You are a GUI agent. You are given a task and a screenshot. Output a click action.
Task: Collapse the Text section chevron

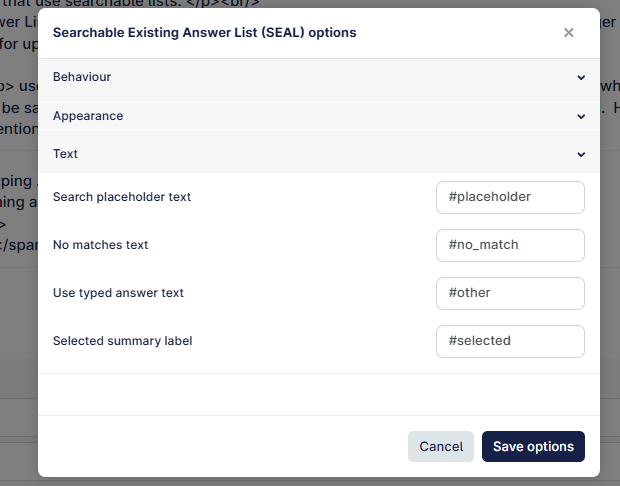click(x=581, y=154)
